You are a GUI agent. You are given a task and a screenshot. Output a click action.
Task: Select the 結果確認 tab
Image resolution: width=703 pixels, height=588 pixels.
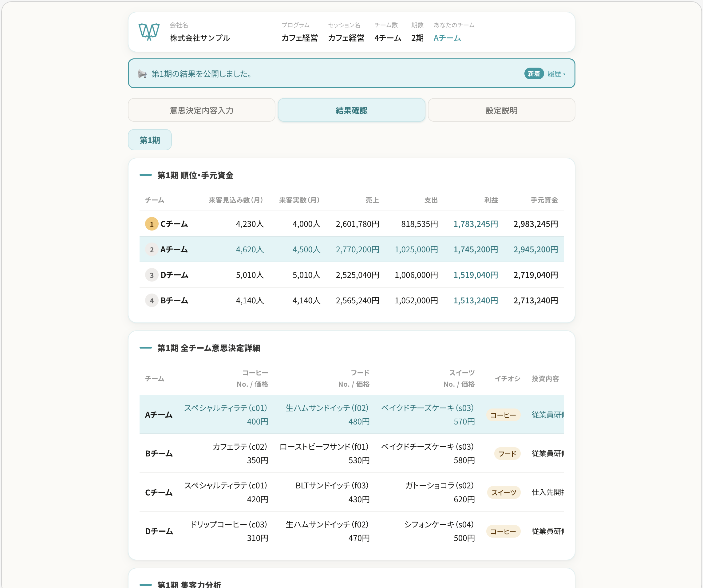pyautogui.click(x=352, y=110)
